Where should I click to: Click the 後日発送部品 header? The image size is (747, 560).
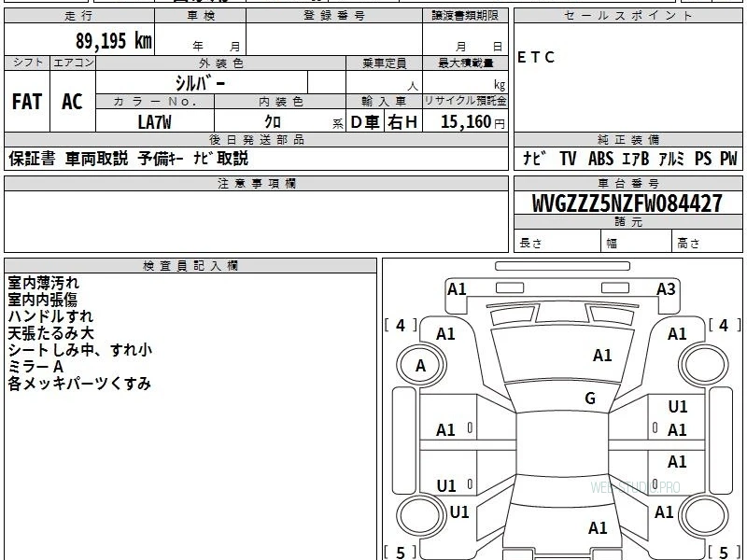point(256,139)
